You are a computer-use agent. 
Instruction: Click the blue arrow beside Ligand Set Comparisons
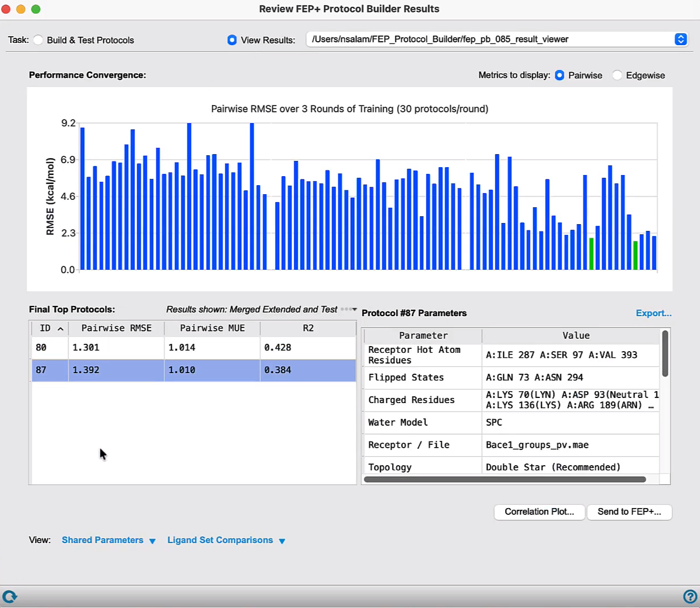(x=282, y=541)
